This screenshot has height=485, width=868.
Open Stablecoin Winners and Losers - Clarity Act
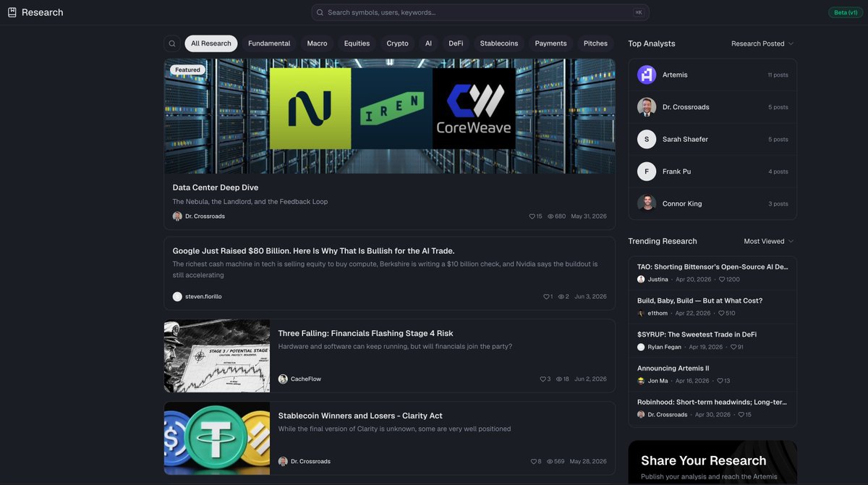pyautogui.click(x=360, y=416)
